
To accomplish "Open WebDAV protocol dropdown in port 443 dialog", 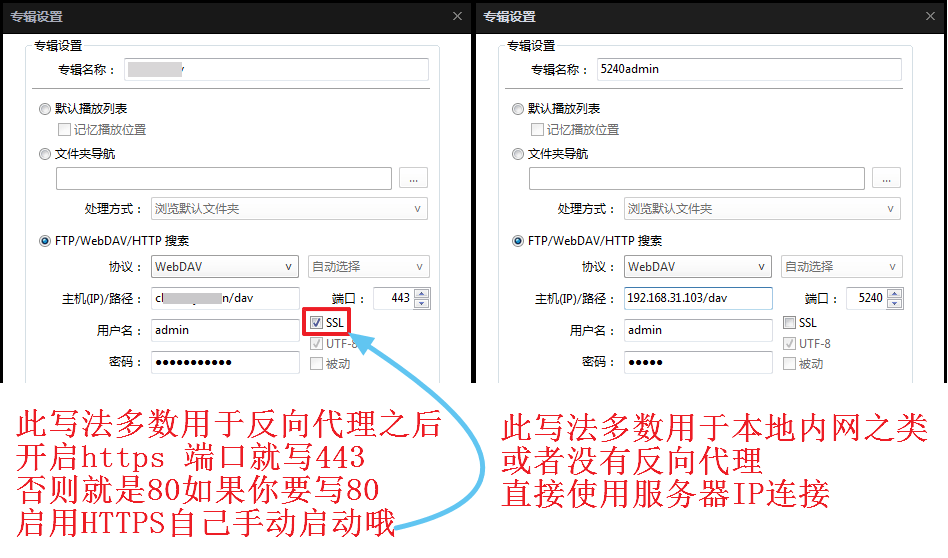I will [225, 267].
